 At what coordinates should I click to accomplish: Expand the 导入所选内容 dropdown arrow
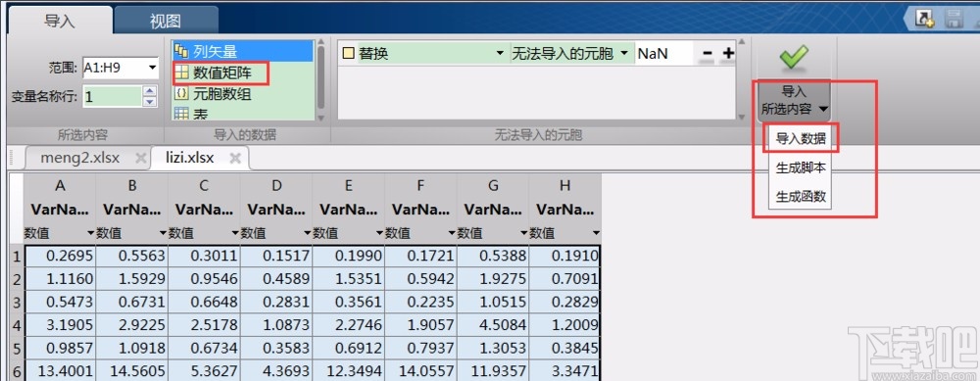click(823, 109)
